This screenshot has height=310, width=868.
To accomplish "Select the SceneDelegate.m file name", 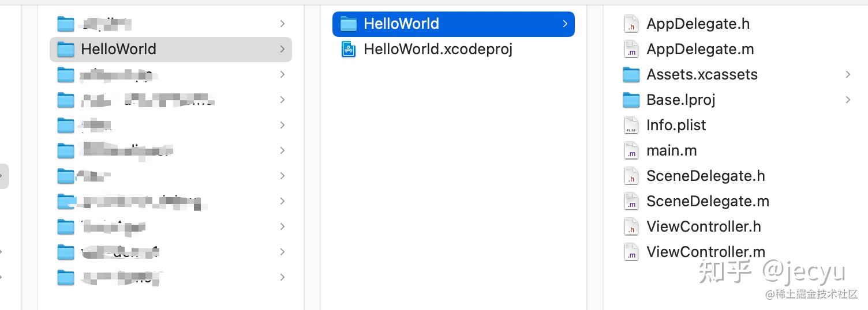I will [x=708, y=201].
